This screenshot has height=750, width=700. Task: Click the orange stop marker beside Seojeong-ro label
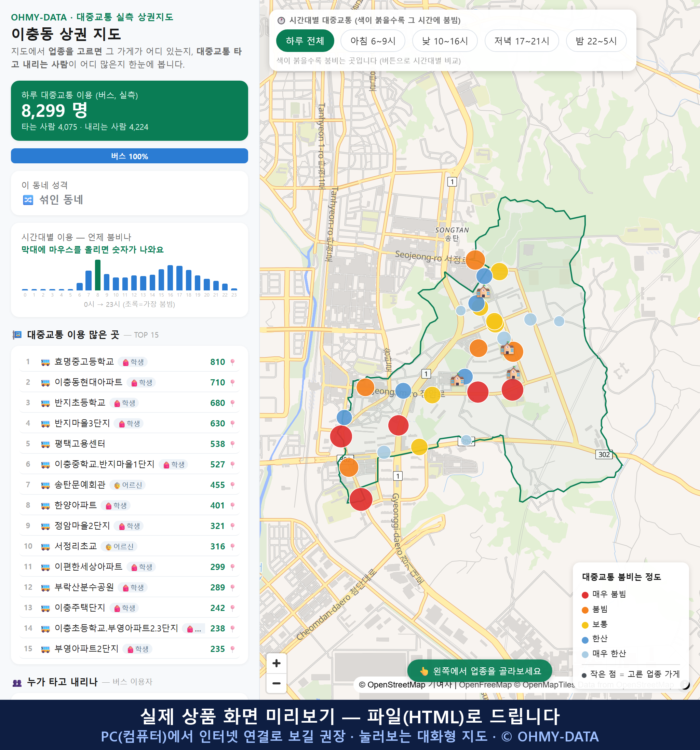click(475, 260)
